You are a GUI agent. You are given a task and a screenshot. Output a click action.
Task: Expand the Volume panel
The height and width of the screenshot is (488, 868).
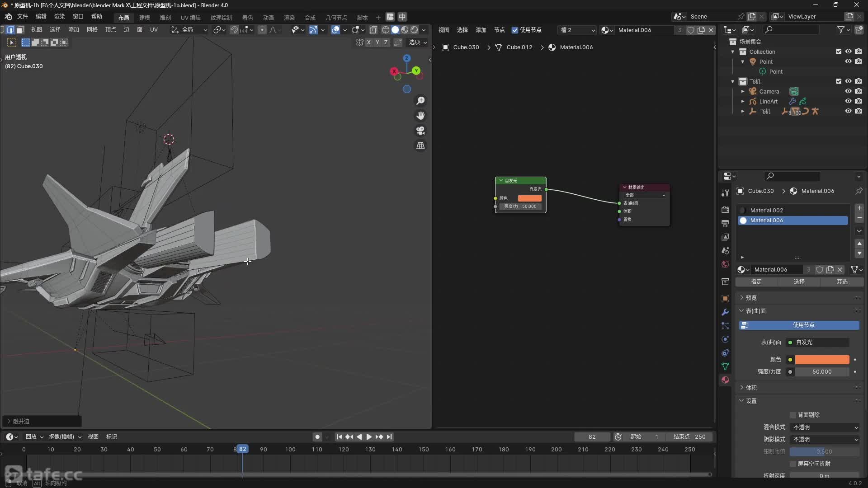coord(751,388)
